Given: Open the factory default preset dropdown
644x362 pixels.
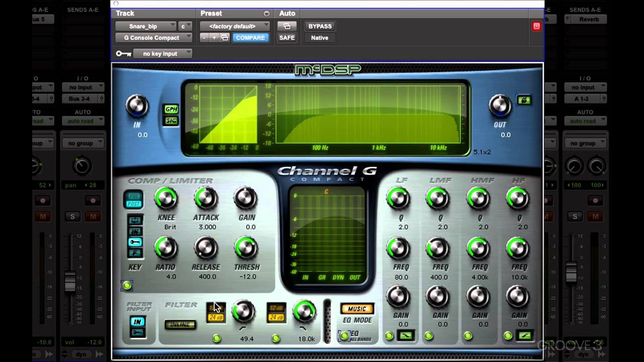Looking at the screenshot, I should 235,26.
